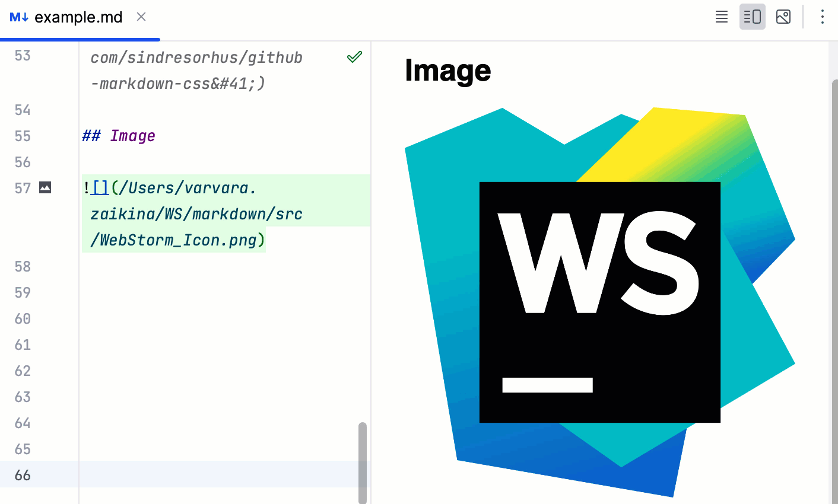Open the empty "[]" link on line 57

tap(99, 187)
